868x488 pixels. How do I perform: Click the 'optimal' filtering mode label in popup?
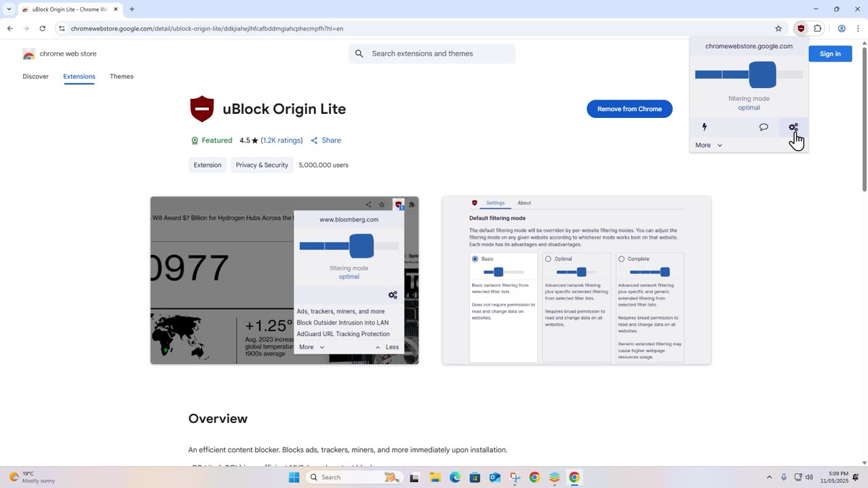pos(749,108)
